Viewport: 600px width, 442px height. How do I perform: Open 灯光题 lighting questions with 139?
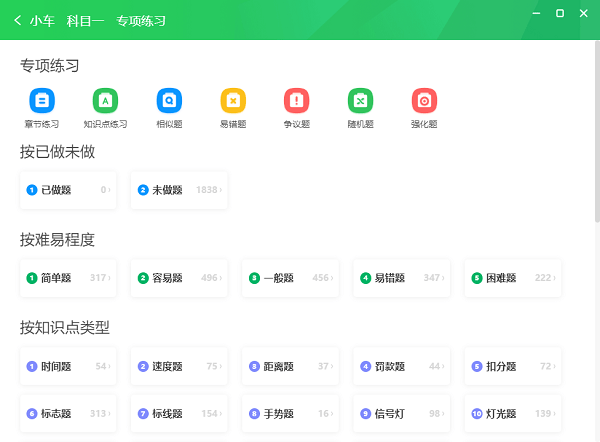512,413
